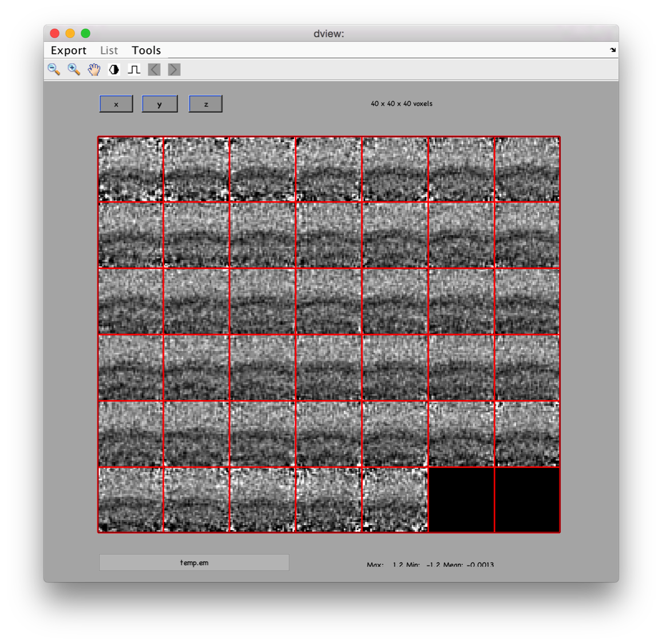Click the zoom out magnifier icon
Image resolution: width=662 pixels, height=644 pixels.
pyautogui.click(x=54, y=70)
